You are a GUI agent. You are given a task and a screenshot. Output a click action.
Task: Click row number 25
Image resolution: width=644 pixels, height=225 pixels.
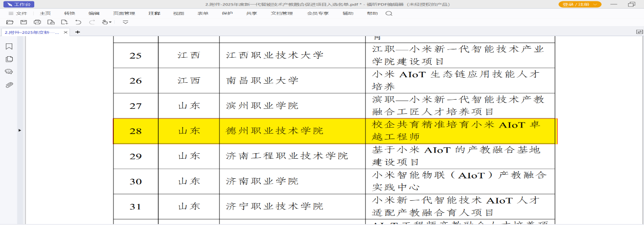pos(136,56)
